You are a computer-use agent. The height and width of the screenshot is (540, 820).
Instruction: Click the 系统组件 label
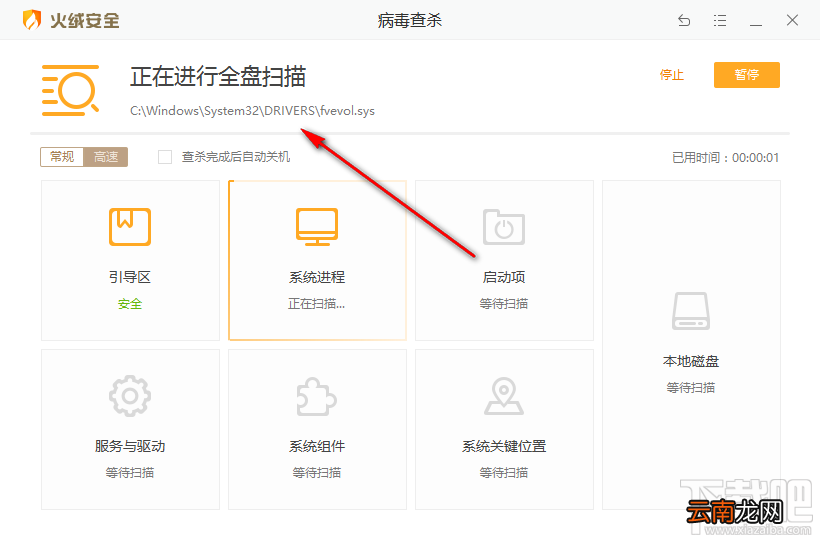tap(317, 446)
